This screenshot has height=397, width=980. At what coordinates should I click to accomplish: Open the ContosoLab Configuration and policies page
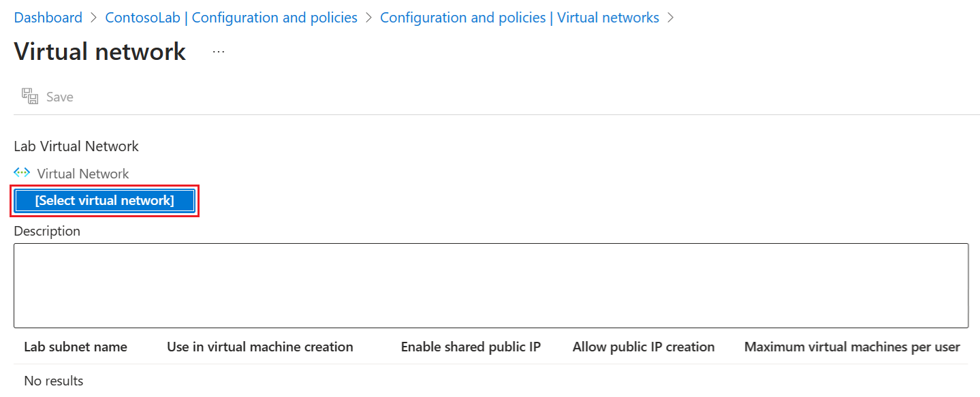[x=232, y=17]
